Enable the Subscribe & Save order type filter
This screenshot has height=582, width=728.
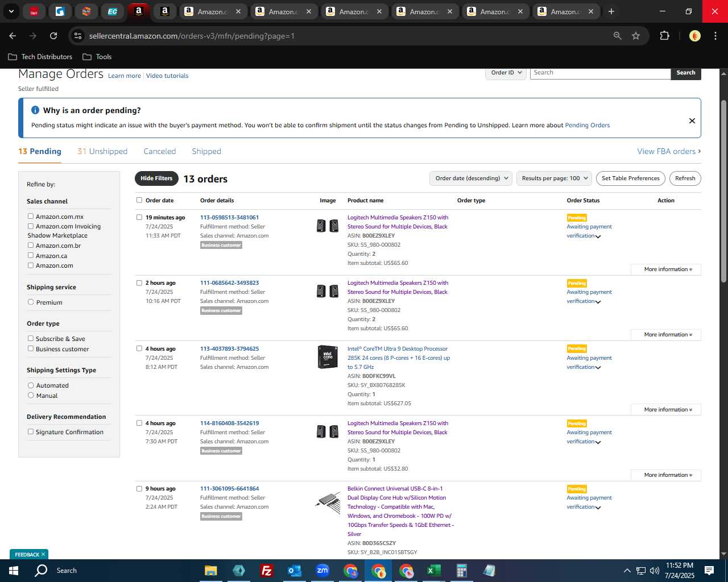coord(31,338)
